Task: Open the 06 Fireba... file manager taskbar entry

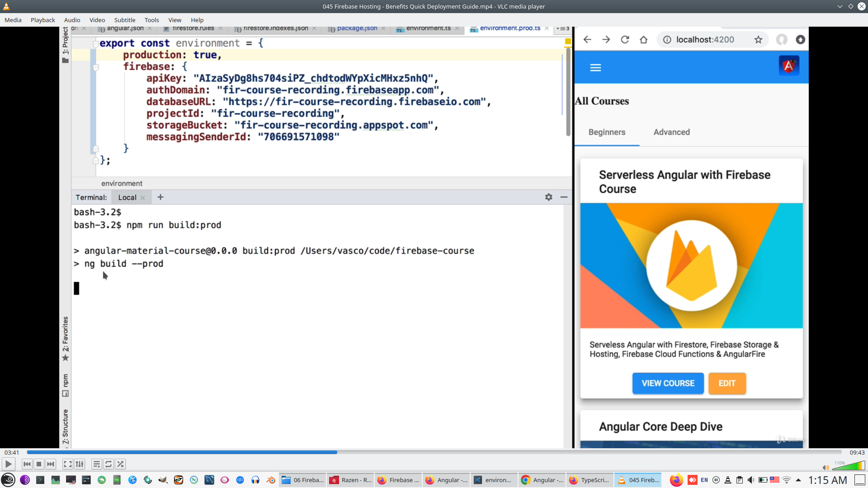Action: [x=302, y=480]
